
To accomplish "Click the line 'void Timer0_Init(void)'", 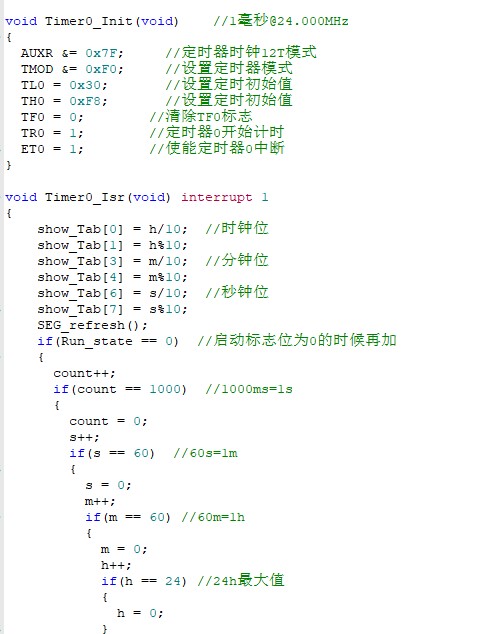I will coord(92,21).
